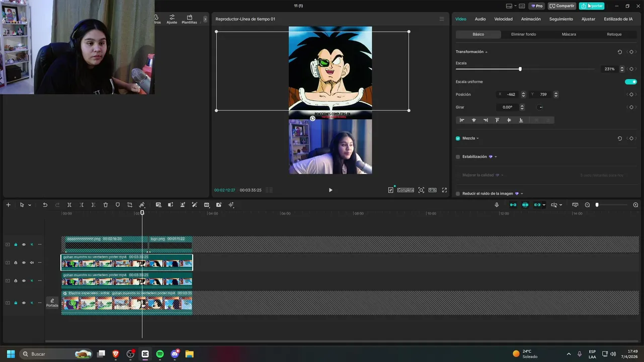Image resolution: width=644 pixels, height=362 pixels.
Task: Show more media panel tabs with right arrow
Action: pyautogui.click(x=205, y=19)
